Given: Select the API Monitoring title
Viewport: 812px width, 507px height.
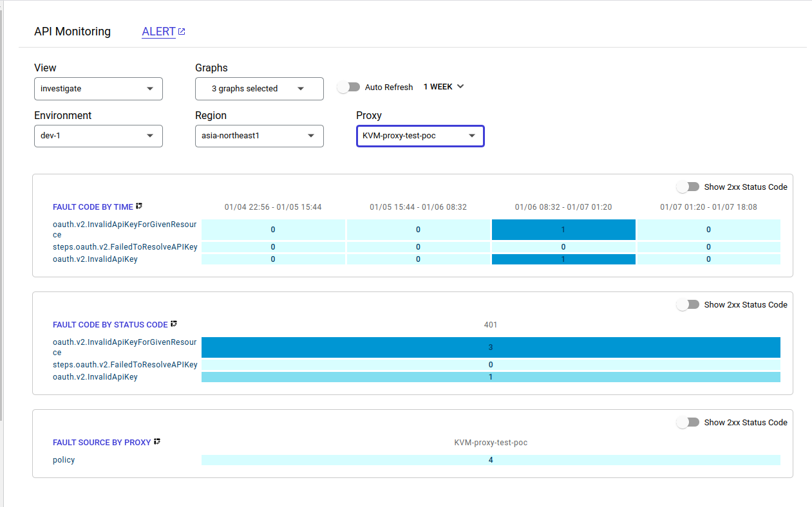Looking at the screenshot, I should (x=72, y=32).
